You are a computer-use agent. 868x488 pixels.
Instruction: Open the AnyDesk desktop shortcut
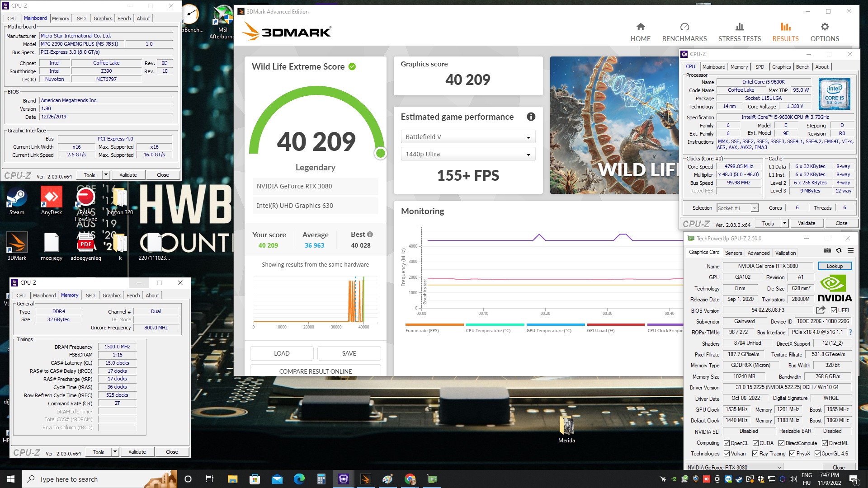(x=52, y=202)
